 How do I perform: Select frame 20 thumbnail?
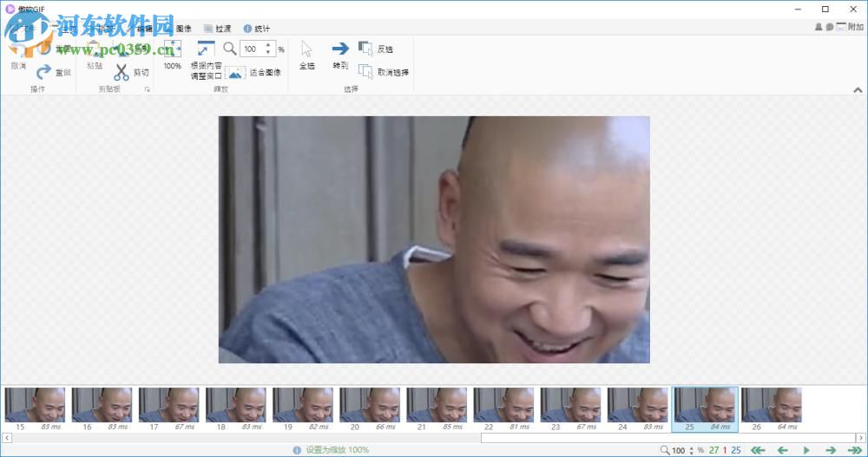coord(370,405)
